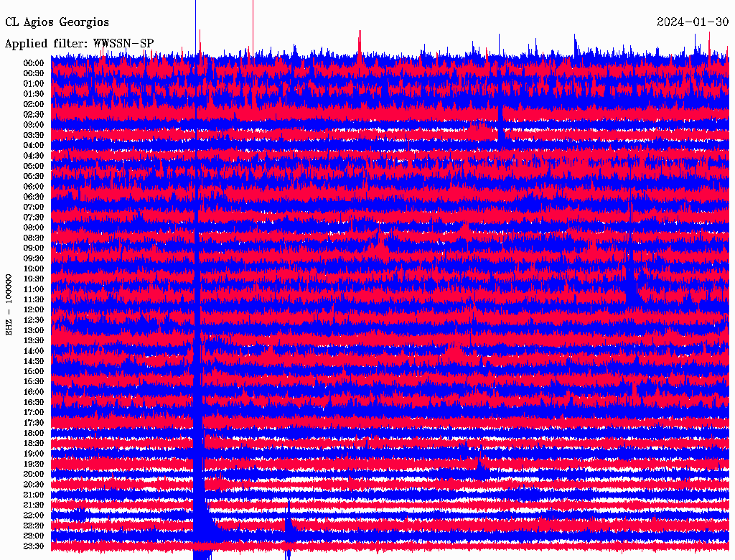Select the Applied filter WWSSN-SP text
Viewport: 735px width, 560px height.
coord(80,43)
